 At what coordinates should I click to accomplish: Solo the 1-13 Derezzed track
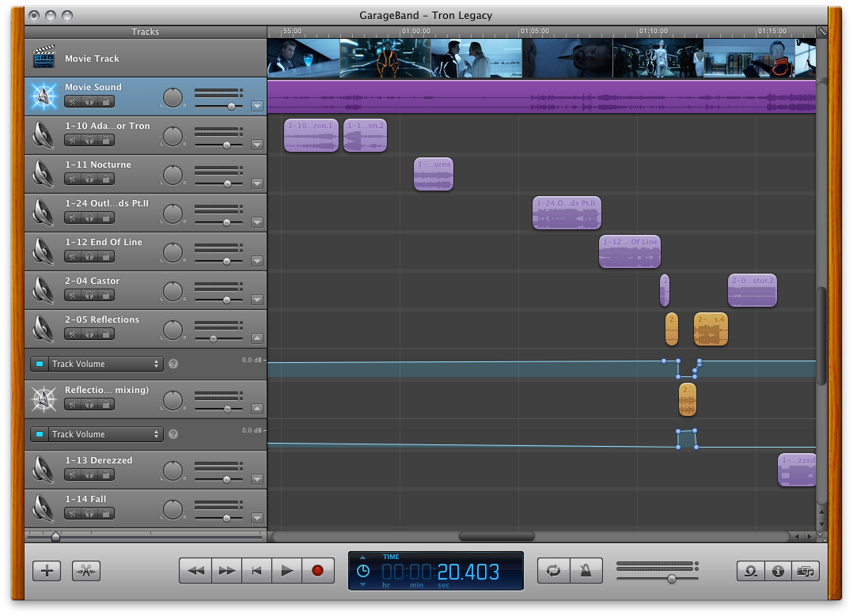point(89,474)
